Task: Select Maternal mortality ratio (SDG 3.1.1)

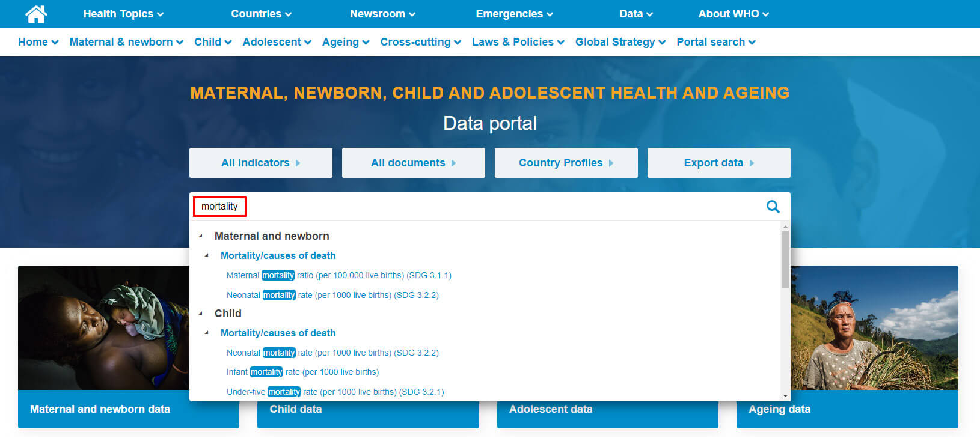Action: [x=339, y=275]
